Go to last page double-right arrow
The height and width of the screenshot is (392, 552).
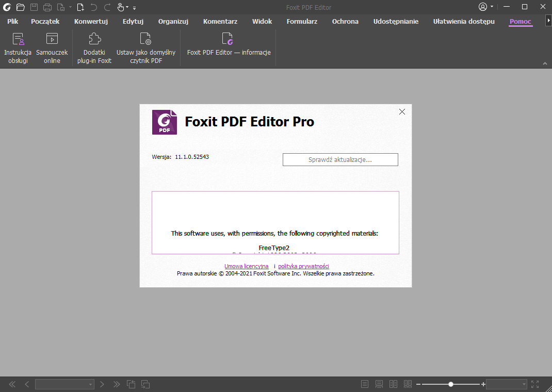click(117, 384)
